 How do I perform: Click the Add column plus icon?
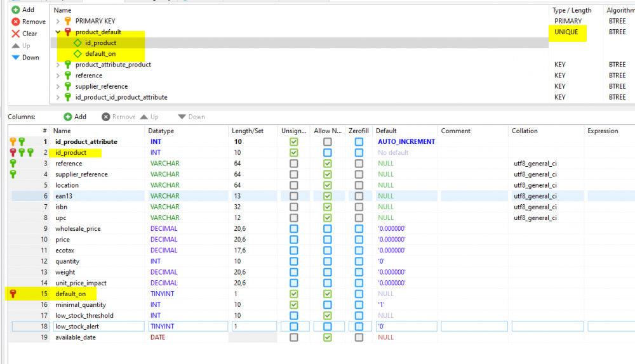pyautogui.click(x=68, y=117)
